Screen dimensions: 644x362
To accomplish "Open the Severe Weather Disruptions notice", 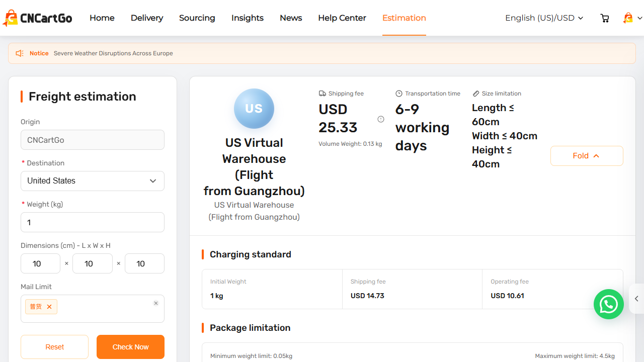I will click(113, 53).
